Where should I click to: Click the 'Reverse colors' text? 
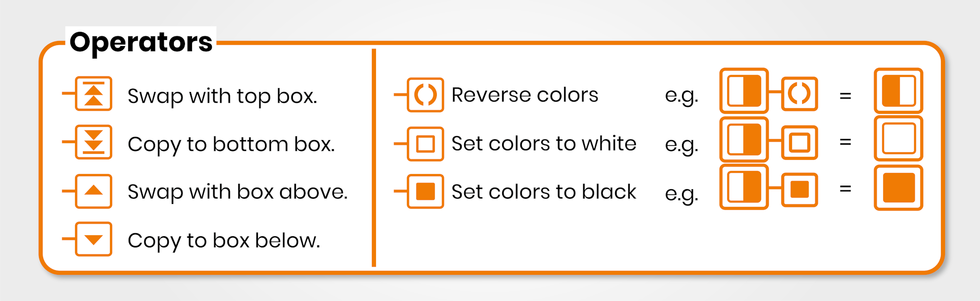[525, 95]
